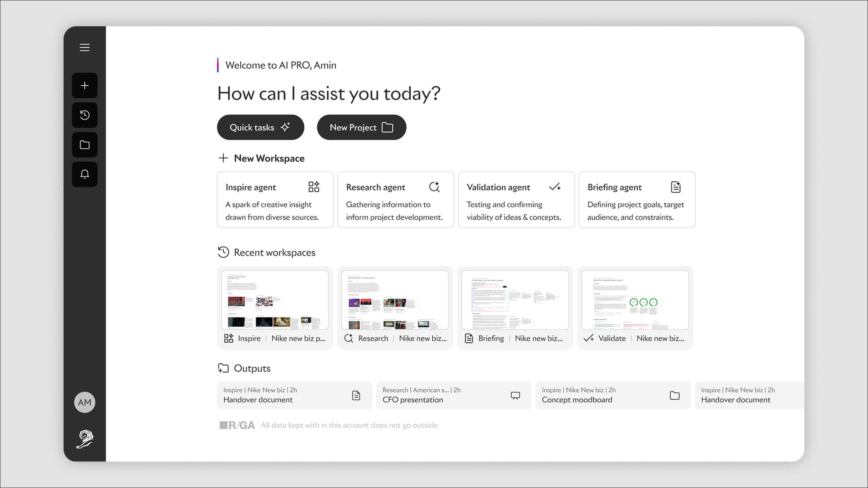Click the Validation agent checkmark icon
868x488 pixels.
(555, 187)
